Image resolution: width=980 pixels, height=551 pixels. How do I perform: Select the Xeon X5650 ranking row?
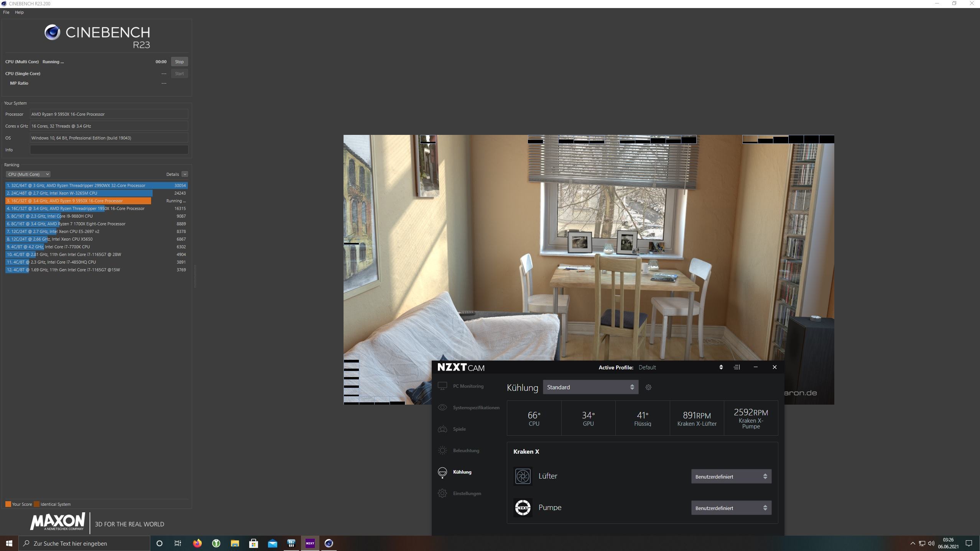click(x=97, y=239)
